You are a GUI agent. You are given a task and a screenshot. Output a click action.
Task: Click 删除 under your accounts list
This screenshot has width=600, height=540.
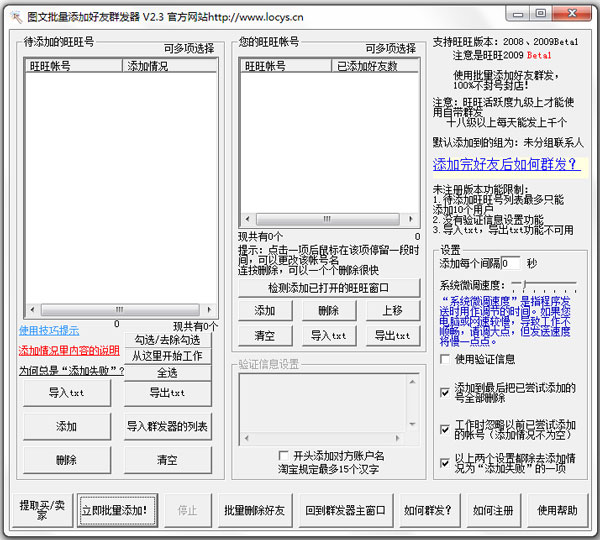tap(329, 310)
